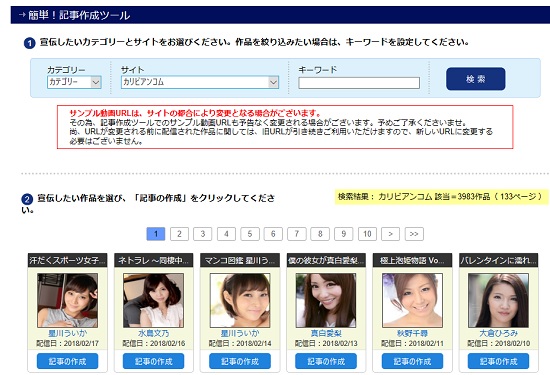550x375 pixels.
Task: Click 記事の作成 under 秋野千尋
Action: tap(412, 361)
